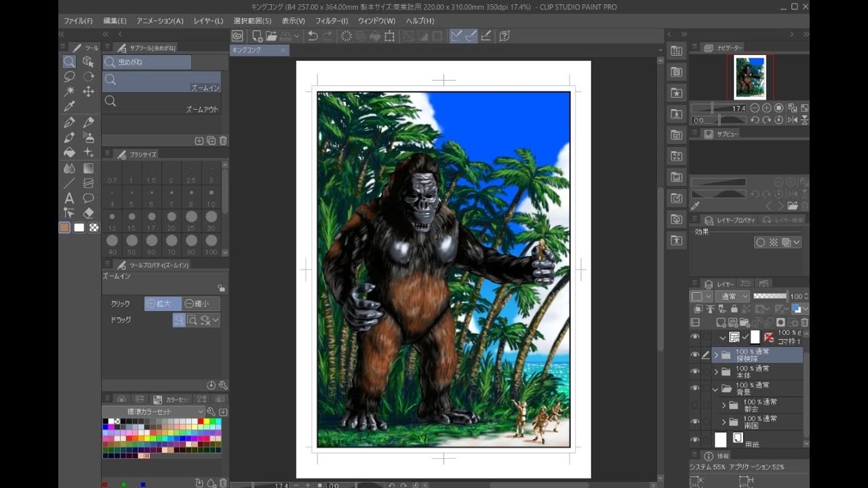Select the Blend tool
868x488 pixels.
[69, 168]
